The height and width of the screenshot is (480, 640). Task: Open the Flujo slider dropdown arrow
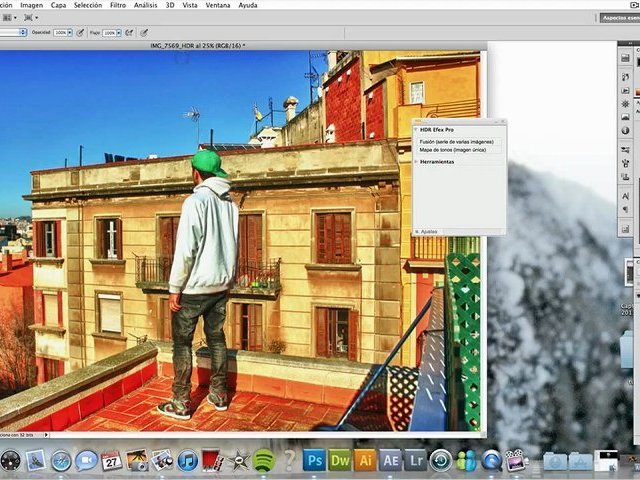pyautogui.click(x=119, y=33)
